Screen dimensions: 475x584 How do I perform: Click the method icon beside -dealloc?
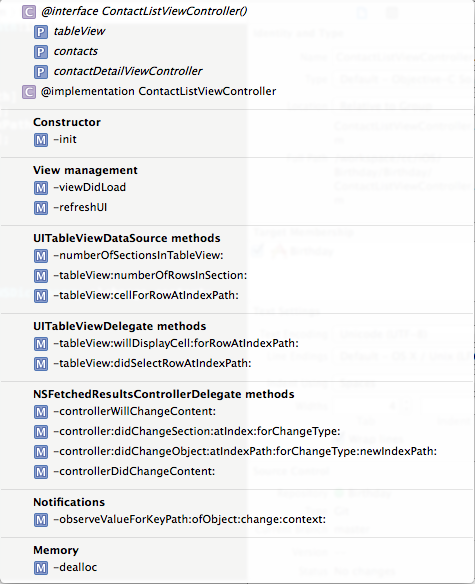point(41,568)
